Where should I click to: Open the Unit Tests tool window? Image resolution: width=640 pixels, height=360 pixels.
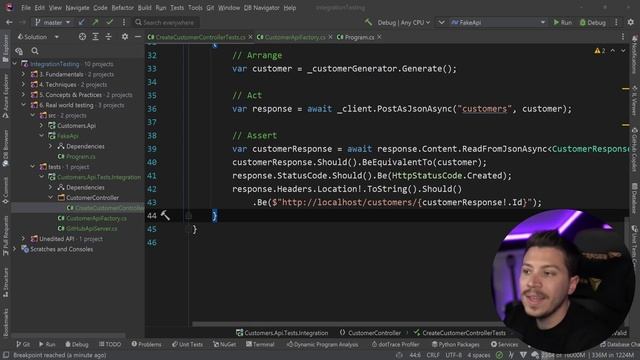[187, 344]
